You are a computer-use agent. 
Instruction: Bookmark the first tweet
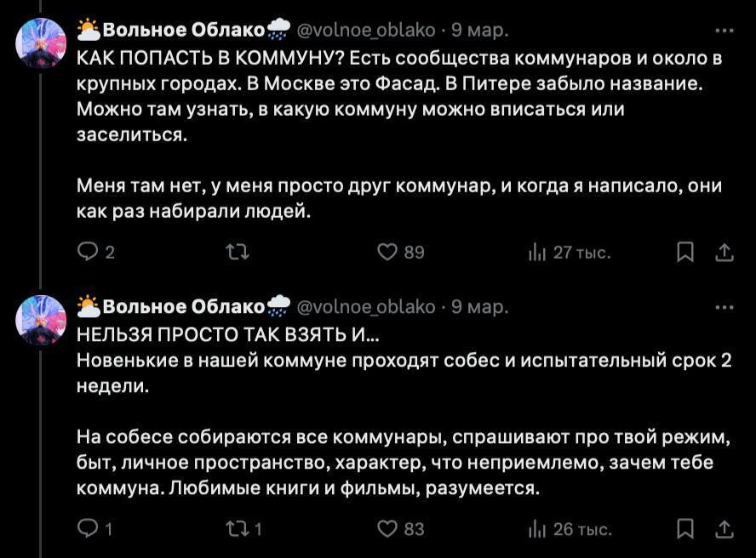pyautogui.click(x=684, y=252)
